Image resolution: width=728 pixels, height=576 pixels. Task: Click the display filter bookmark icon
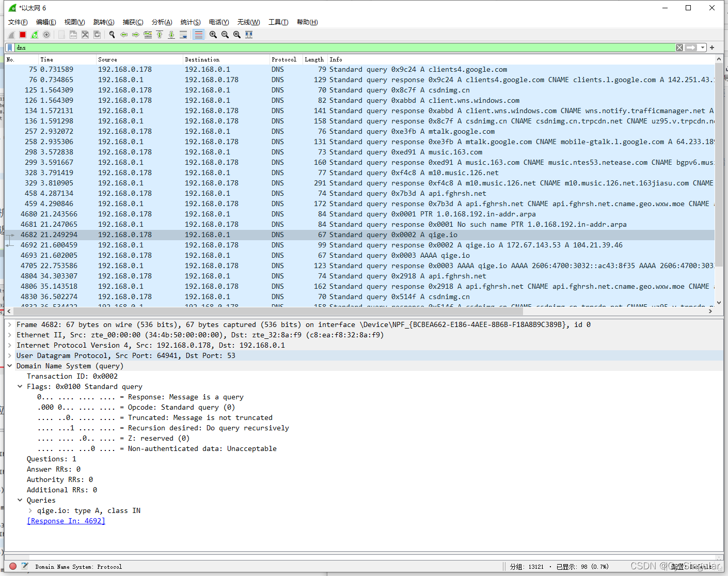tap(10, 48)
